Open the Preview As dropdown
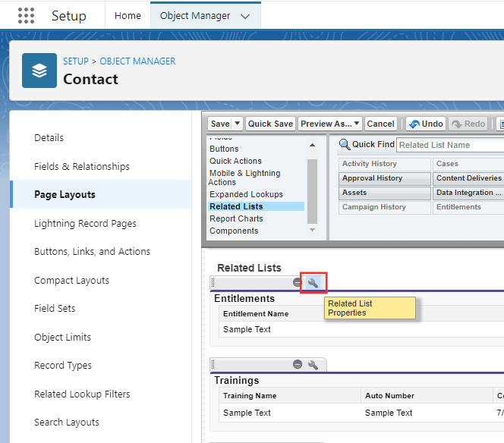The height and width of the screenshot is (443, 504). click(329, 124)
